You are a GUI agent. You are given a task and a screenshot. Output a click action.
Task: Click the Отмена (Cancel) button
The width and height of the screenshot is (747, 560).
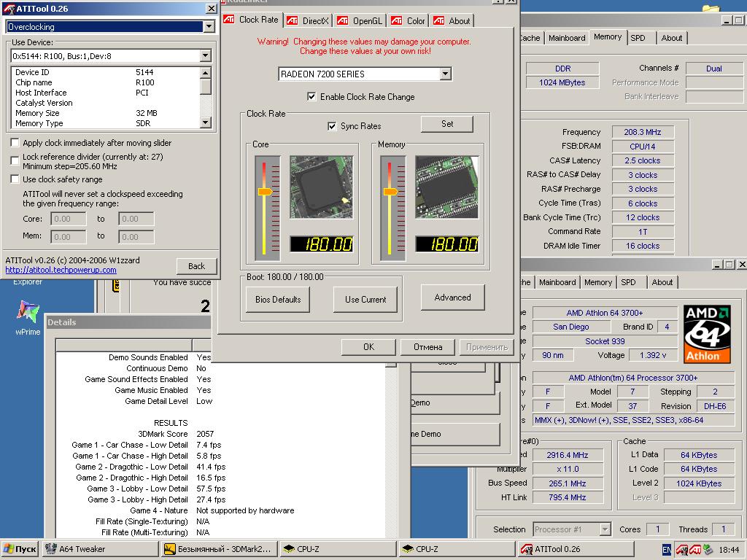click(x=427, y=347)
